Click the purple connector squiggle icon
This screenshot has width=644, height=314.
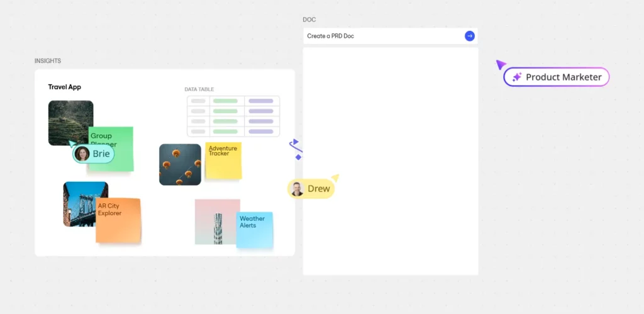(x=296, y=149)
